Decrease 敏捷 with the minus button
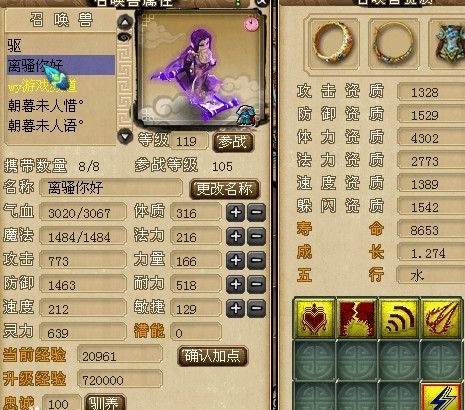 point(256,308)
